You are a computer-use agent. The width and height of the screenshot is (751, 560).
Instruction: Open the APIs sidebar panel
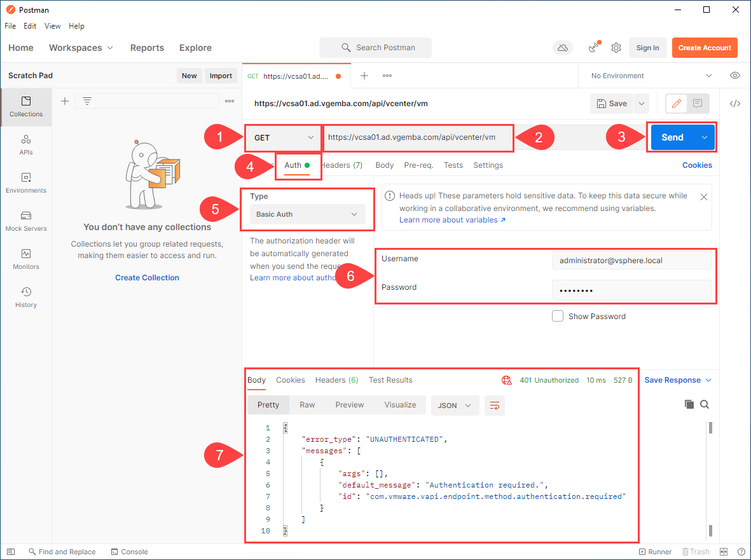coord(26,144)
